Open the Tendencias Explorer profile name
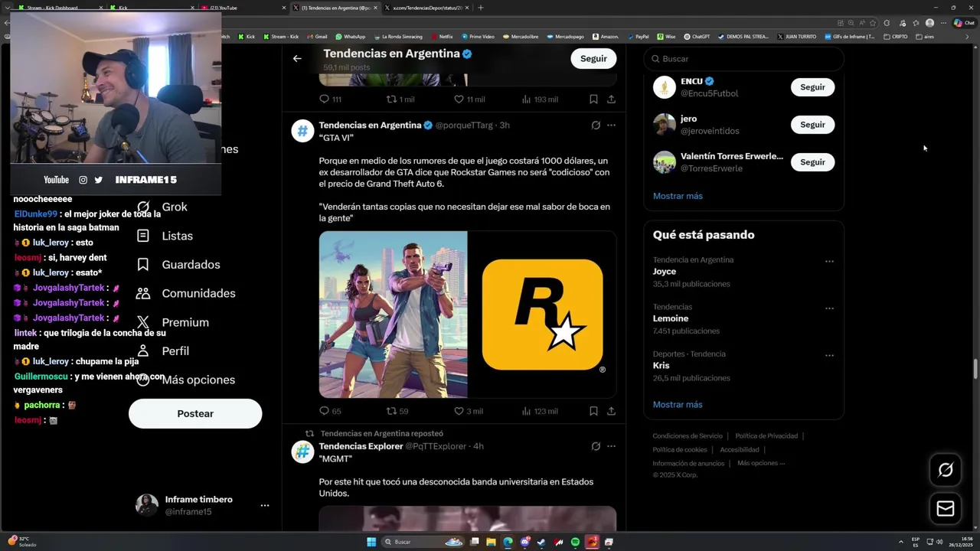The height and width of the screenshot is (551, 980). click(361, 446)
